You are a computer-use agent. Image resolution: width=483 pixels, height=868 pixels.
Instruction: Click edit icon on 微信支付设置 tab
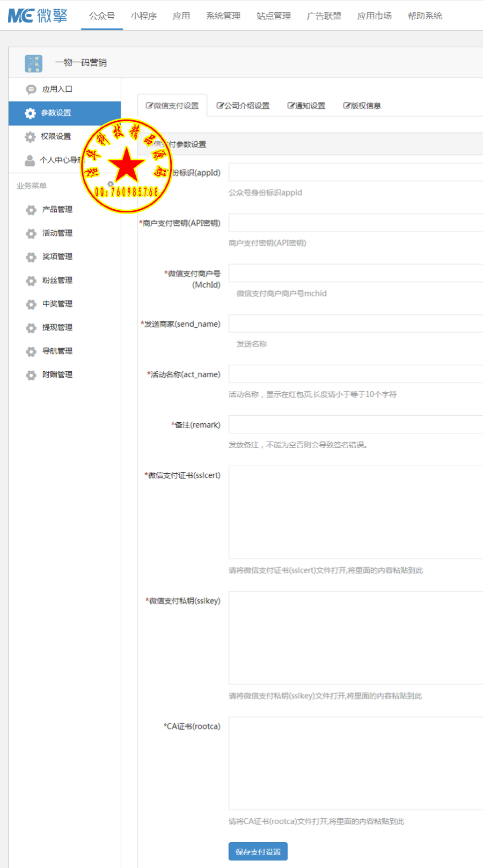tap(149, 106)
